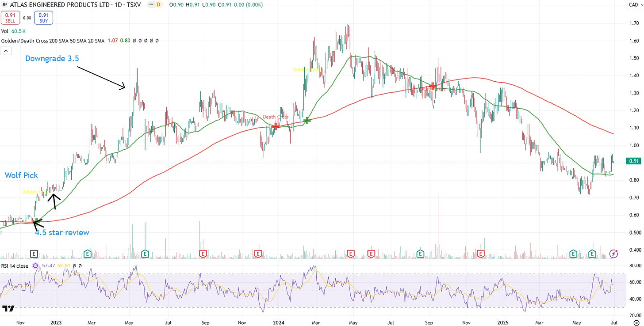Click the green 0.83 SMA legend value
This screenshot has width=644, height=326.
click(125, 41)
